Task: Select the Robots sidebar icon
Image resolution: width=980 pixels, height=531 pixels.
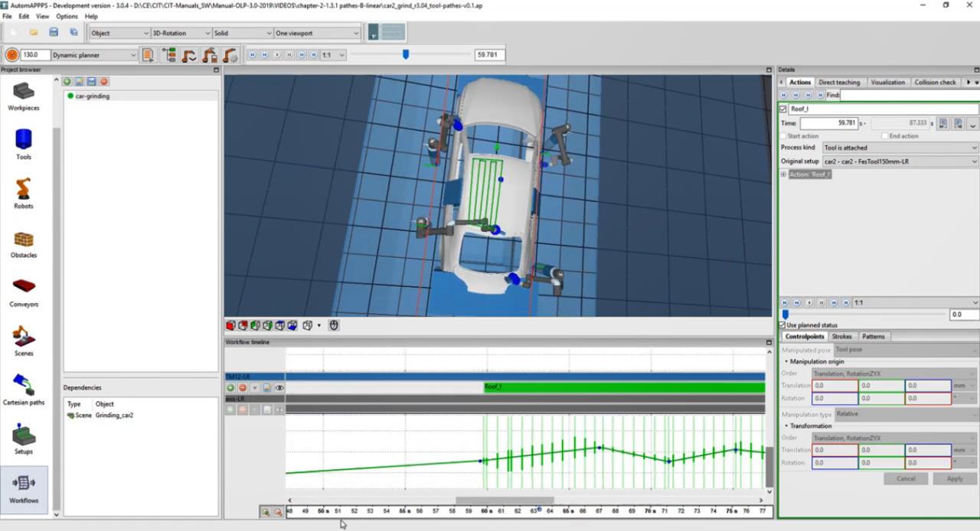Action: click(24, 194)
